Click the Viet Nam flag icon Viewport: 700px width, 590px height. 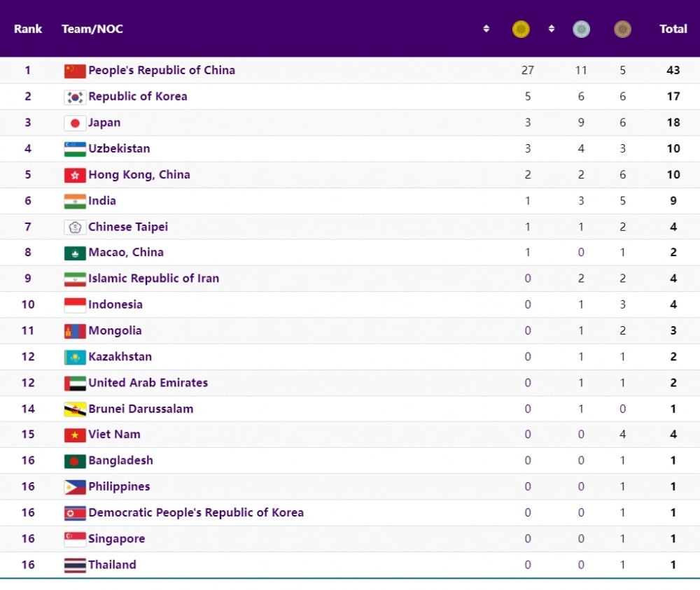[x=75, y=435]
